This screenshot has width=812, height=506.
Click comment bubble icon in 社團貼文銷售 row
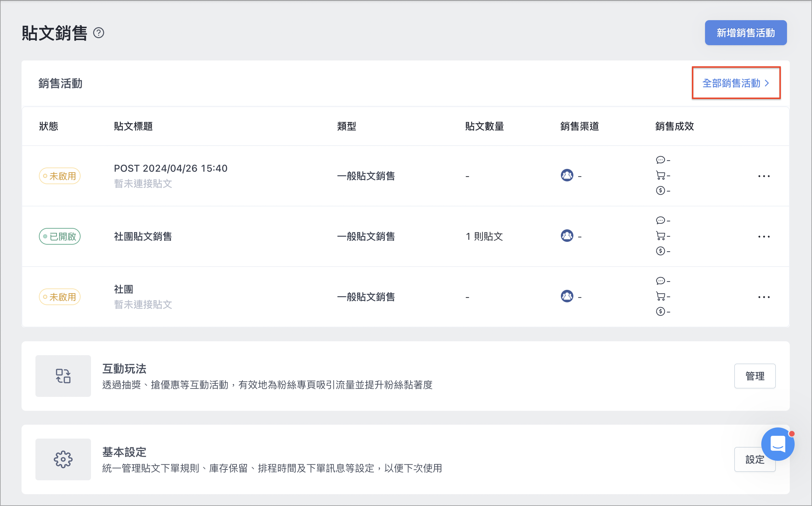click(x=660, y=220)
